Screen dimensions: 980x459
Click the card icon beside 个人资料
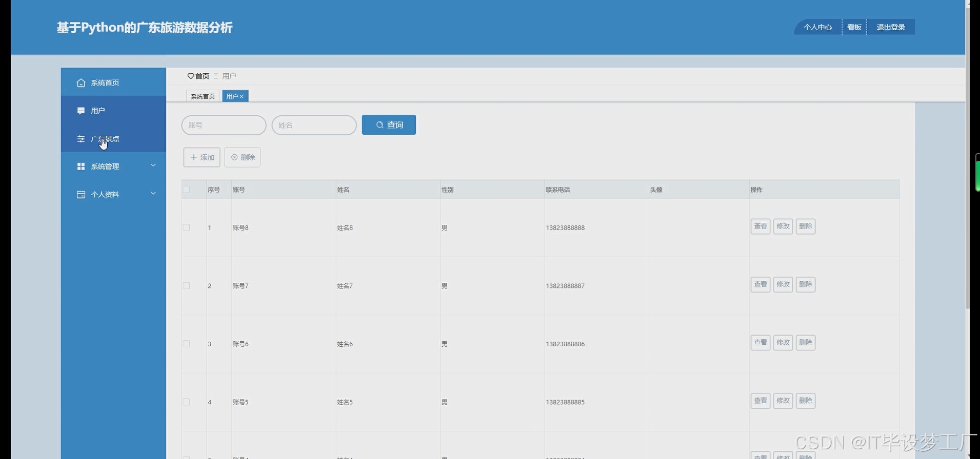point(81,195)
